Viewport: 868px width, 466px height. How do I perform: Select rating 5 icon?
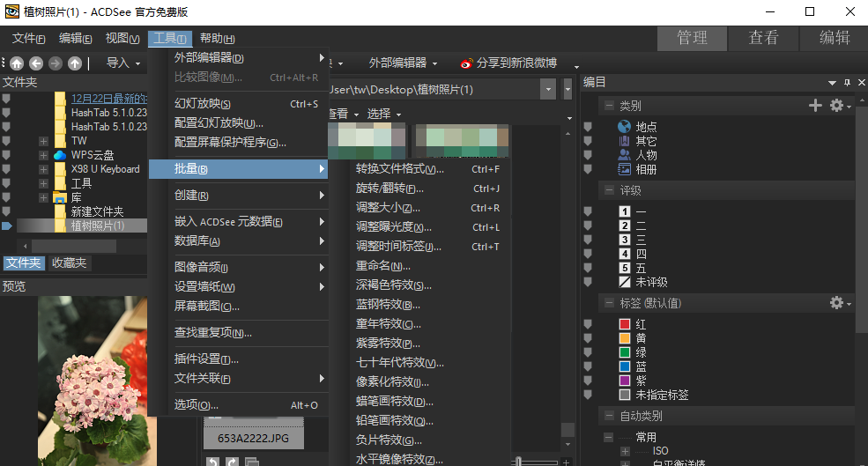625,268
